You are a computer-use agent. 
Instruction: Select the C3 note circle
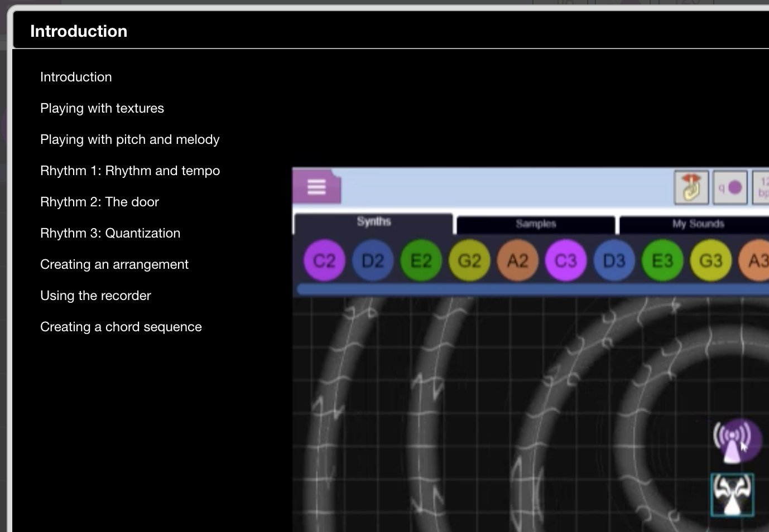point(566,260)
